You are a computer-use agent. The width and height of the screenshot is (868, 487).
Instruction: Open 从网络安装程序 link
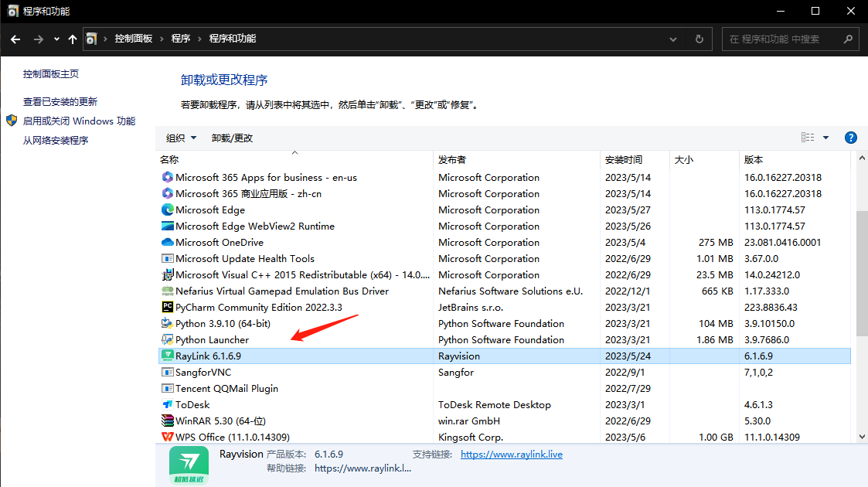click(56, 141)
